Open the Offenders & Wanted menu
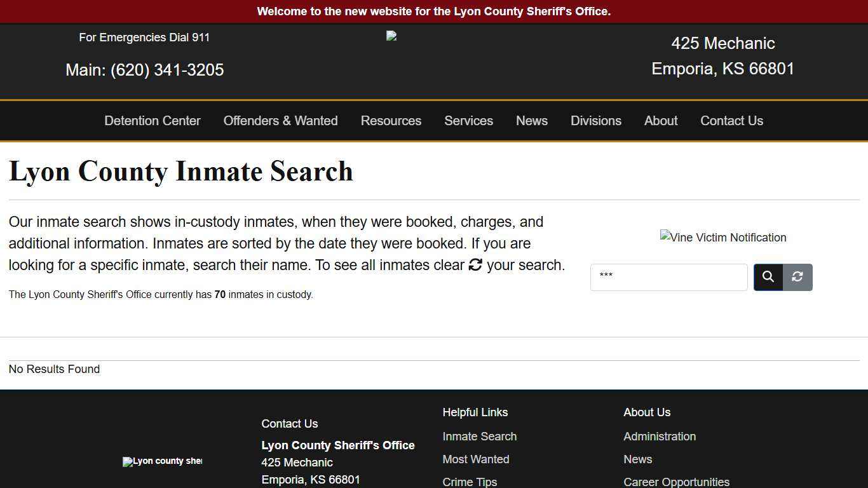Screen dimensions: 868x488 (x=280, y=121)
